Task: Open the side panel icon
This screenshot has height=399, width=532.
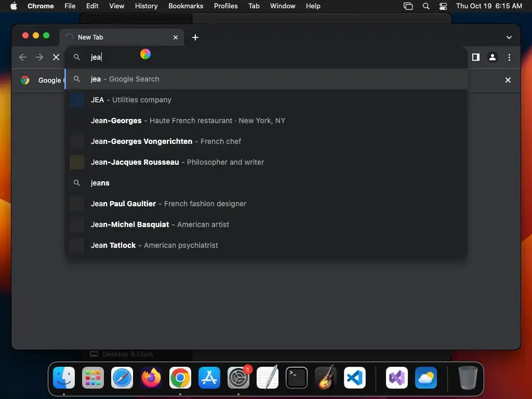Action: [x=476, y=57]
